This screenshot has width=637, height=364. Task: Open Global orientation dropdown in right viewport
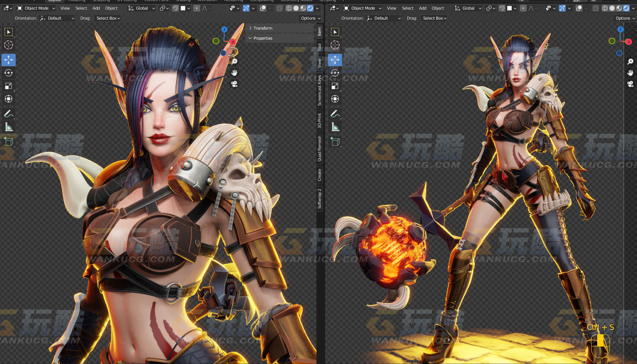(468, 8)
